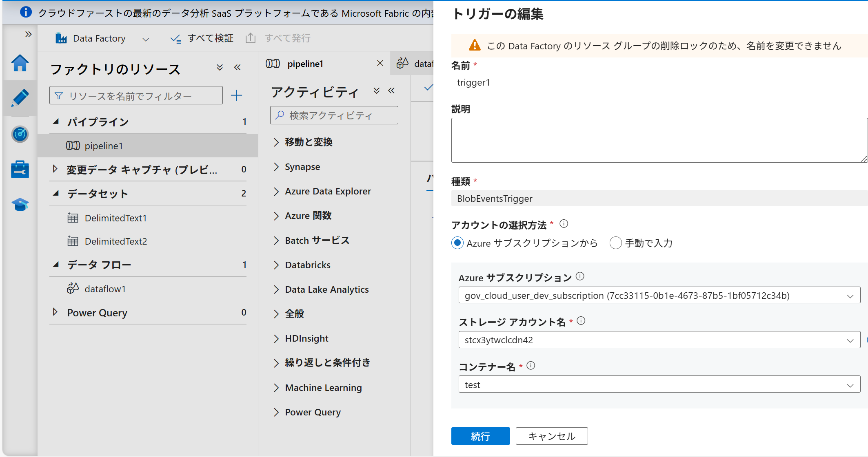Open the Home icon in left sidebar

coord(20,63)
